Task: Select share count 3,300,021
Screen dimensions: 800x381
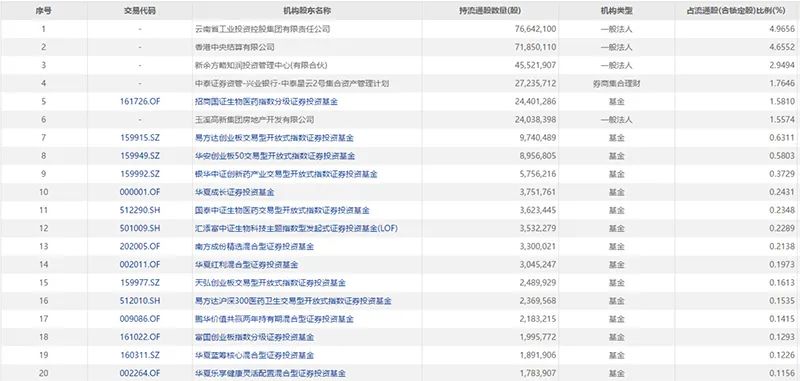Action: click(x=538, y=246)
